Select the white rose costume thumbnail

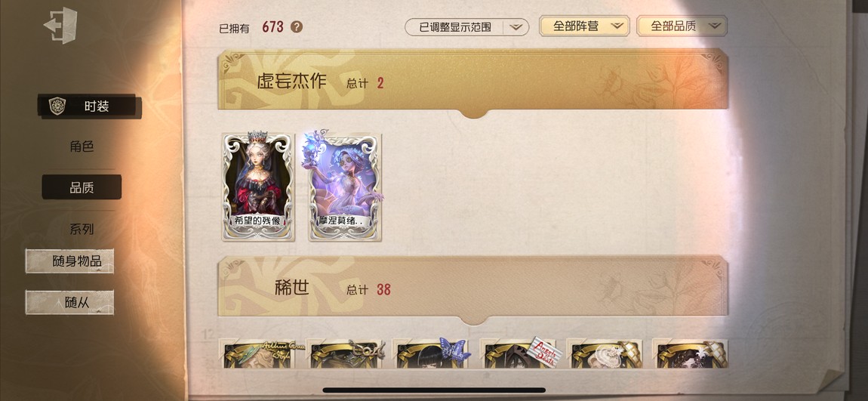pyautogui.click(x=605, y=354)
